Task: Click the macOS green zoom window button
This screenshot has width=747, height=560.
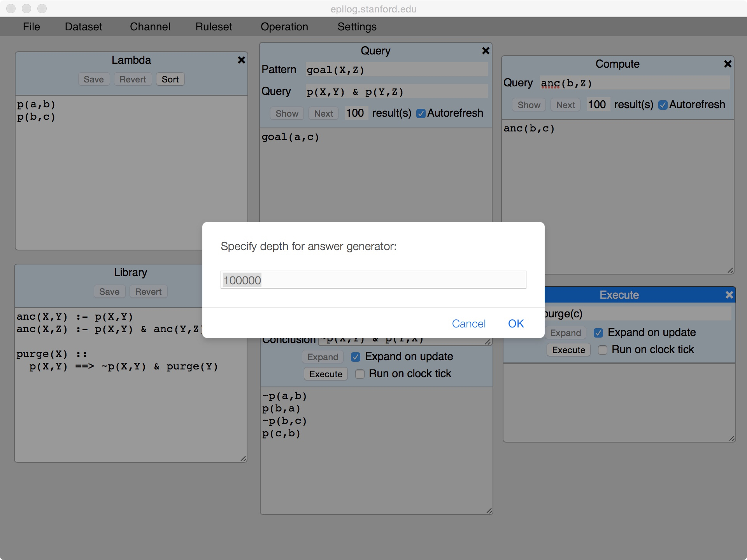Action: pos(42,9)
